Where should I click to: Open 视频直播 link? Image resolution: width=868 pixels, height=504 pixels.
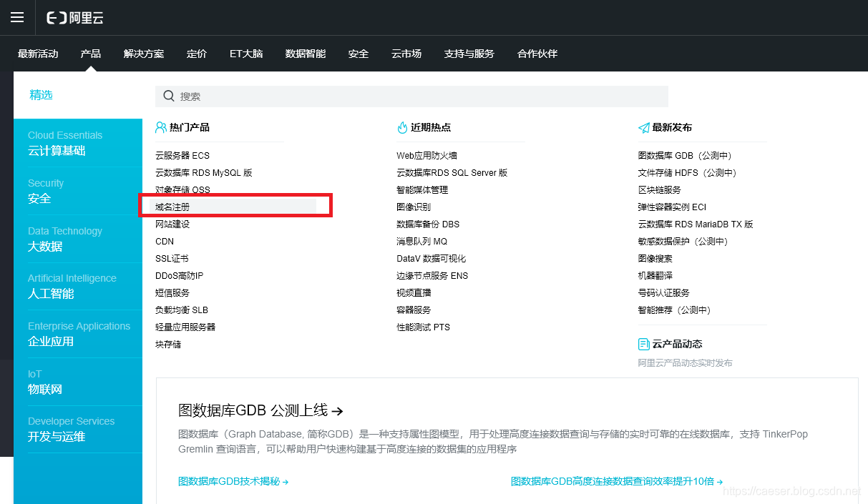414,292
